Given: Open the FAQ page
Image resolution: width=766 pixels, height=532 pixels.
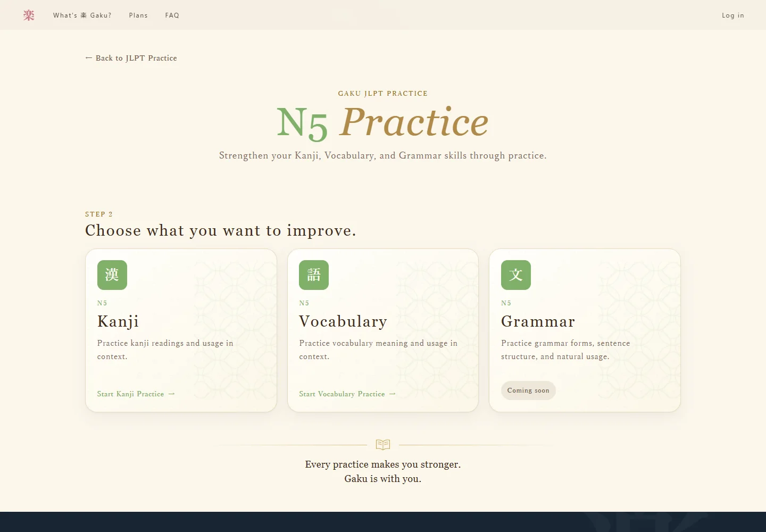Looking at the screenshot, I should tap(172, 15).
